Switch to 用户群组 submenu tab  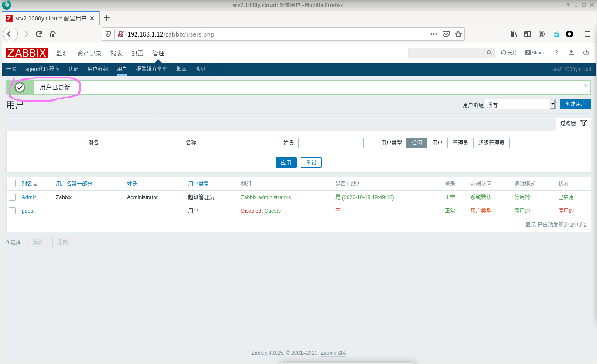coord(98,69)
